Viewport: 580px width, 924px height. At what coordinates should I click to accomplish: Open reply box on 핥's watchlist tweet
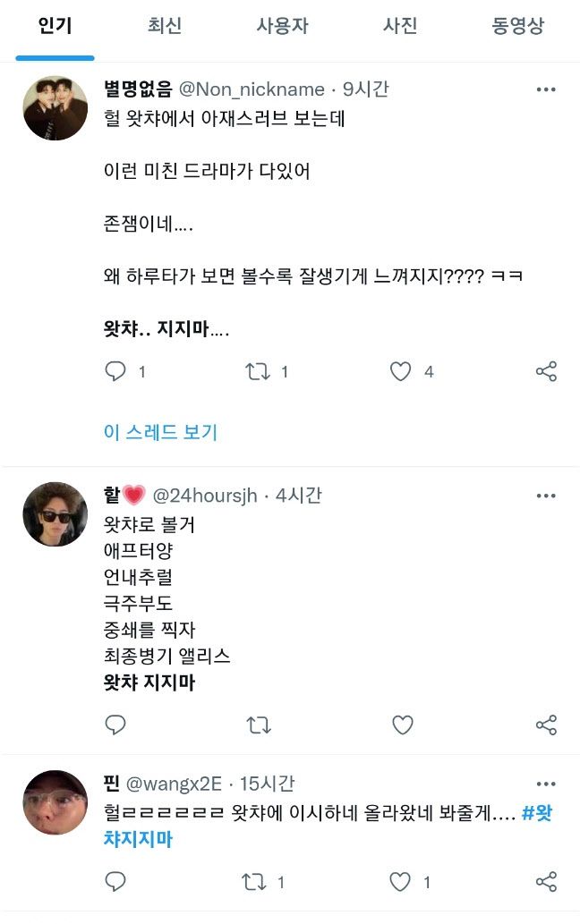[115, 726]
